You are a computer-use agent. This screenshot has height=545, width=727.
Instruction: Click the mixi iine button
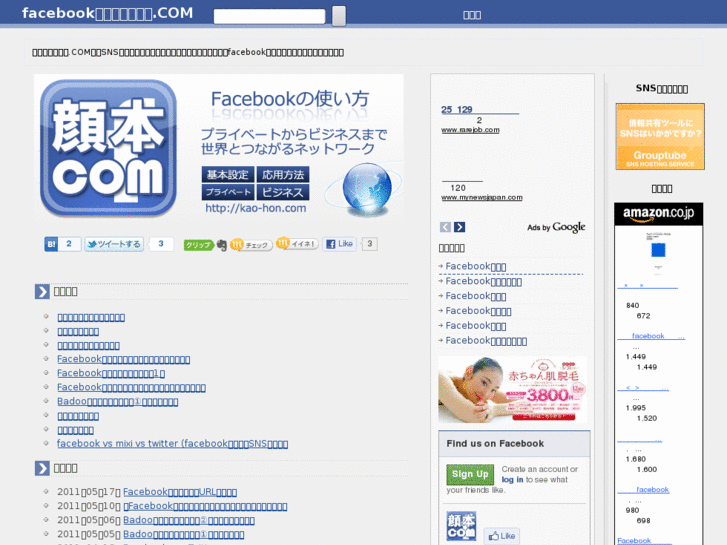pyautogui.click(x=297, y=244)
